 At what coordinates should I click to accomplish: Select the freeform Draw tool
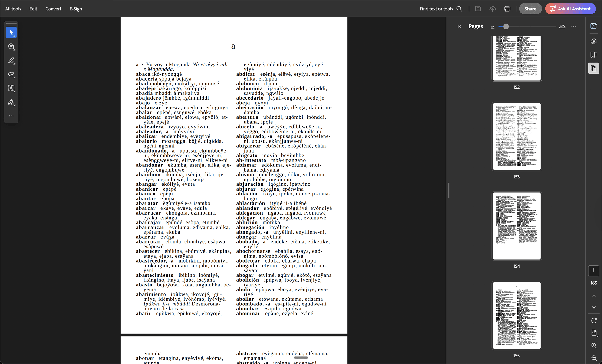(x=11, y=74)
